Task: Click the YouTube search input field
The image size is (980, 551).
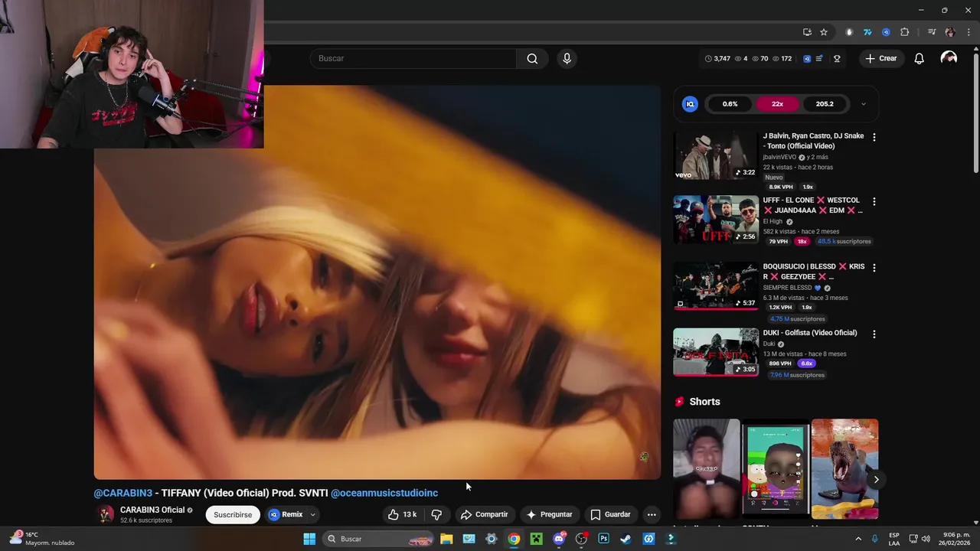Action: pyautogui.click(x=413, y=59)
